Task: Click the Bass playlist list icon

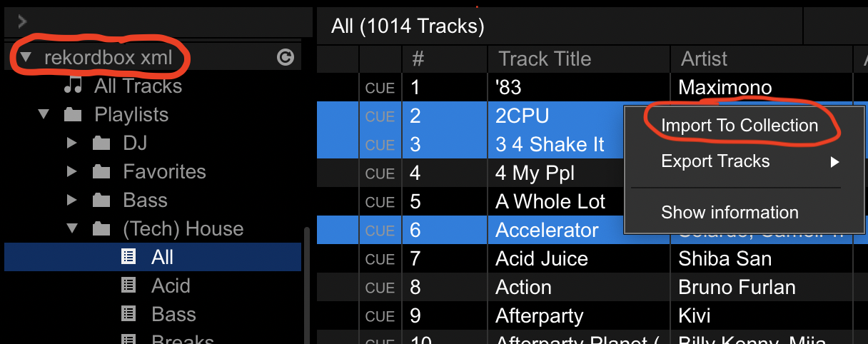Action: [x=128, y=315]
